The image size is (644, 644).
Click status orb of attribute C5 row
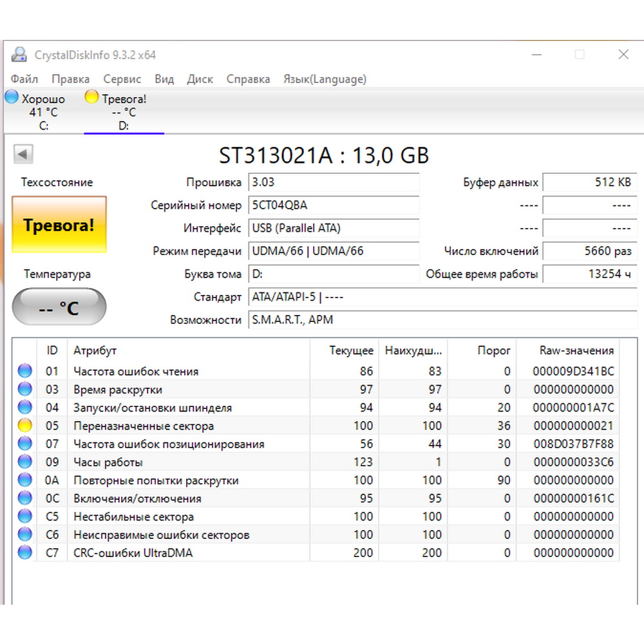pos(24,516)
